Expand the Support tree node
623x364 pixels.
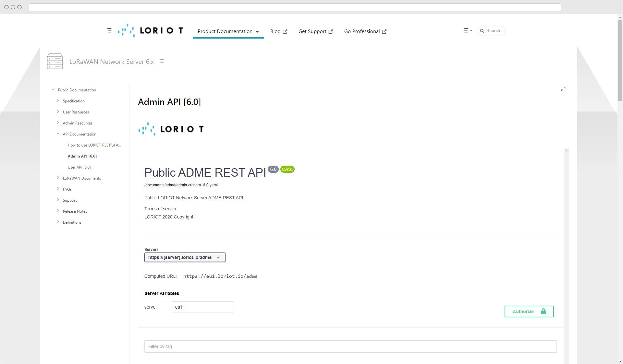point(58,200)
